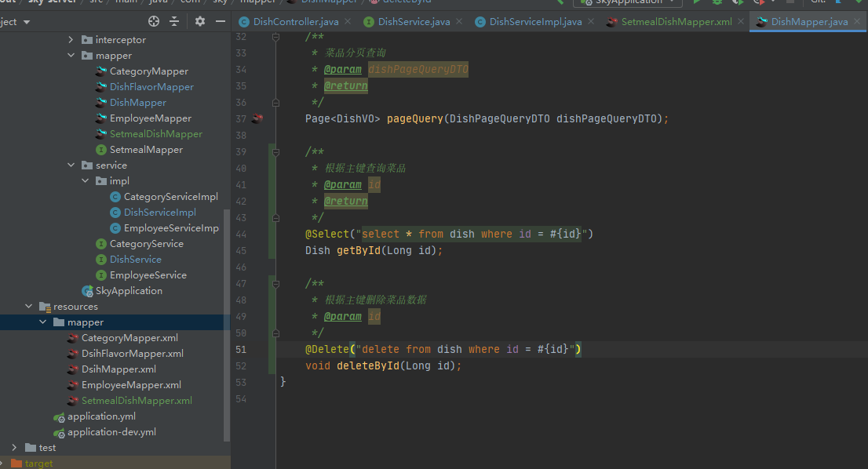Click the Collapse All icon in Project panel
Image resolution: width=868 pixels, height=469 pixels.
point(174,21)
